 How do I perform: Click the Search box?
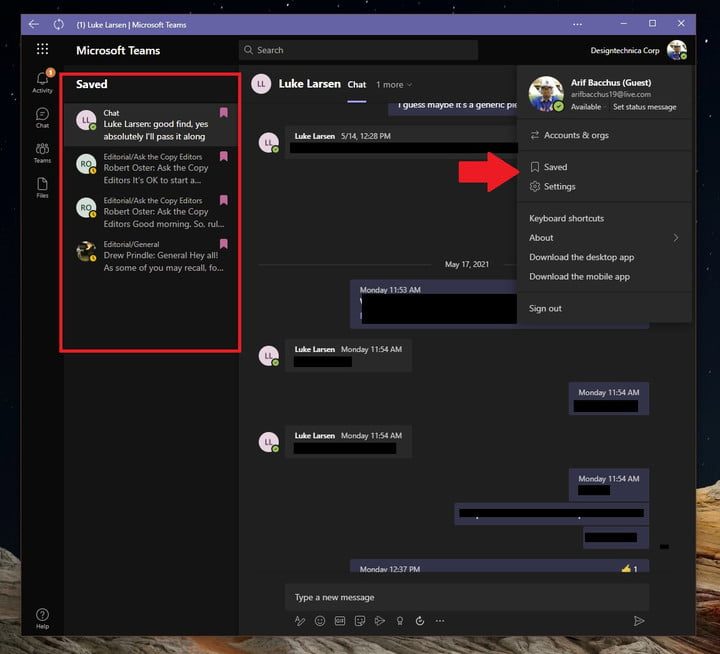(358, 50)
